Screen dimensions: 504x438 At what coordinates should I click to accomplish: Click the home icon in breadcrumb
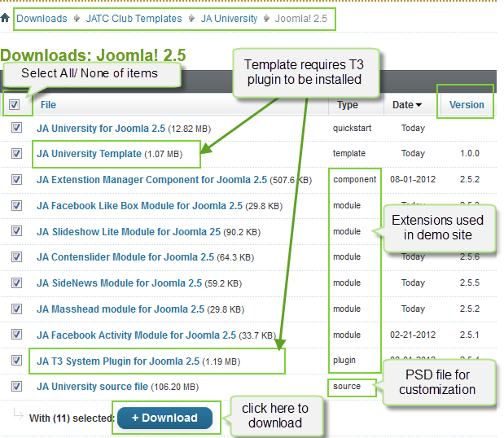click(5, 18)
